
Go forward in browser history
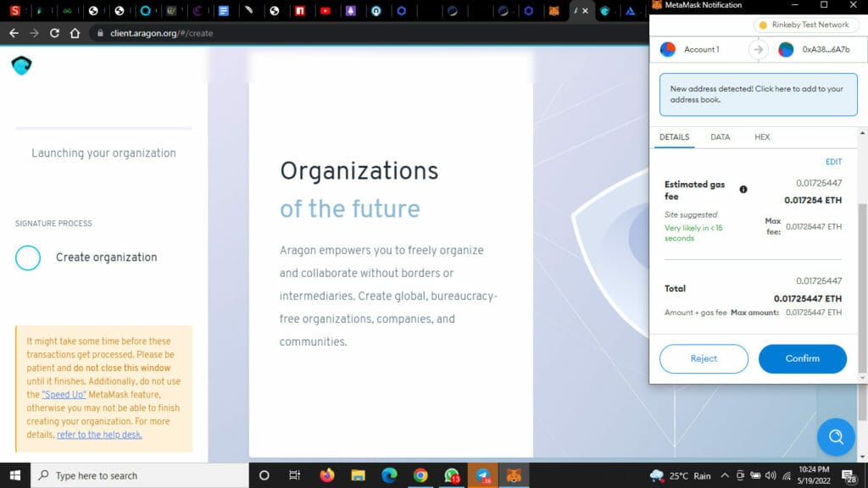[34, 33]
